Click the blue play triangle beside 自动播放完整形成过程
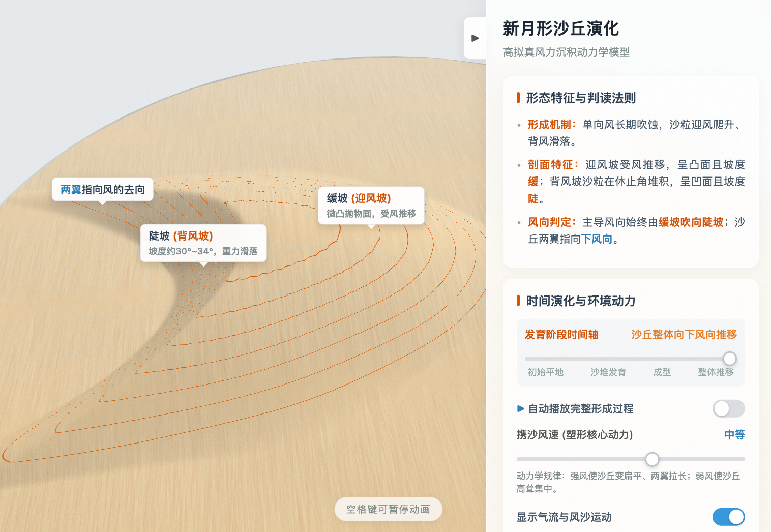Screen dimensions: 771x532 coord(521,408)
